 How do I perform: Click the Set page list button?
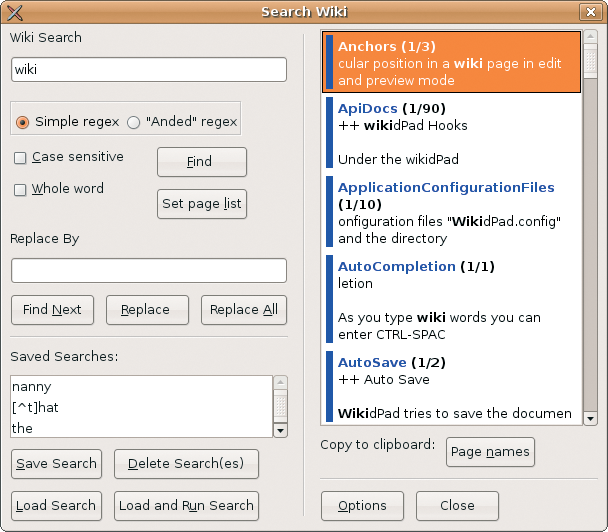(202, 204)
